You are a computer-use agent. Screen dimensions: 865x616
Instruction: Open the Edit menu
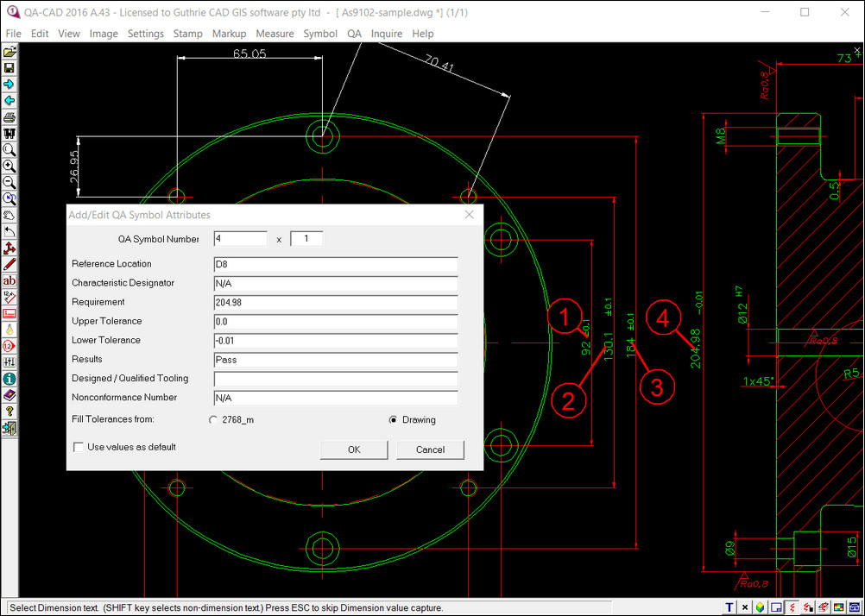pos(40,34)
